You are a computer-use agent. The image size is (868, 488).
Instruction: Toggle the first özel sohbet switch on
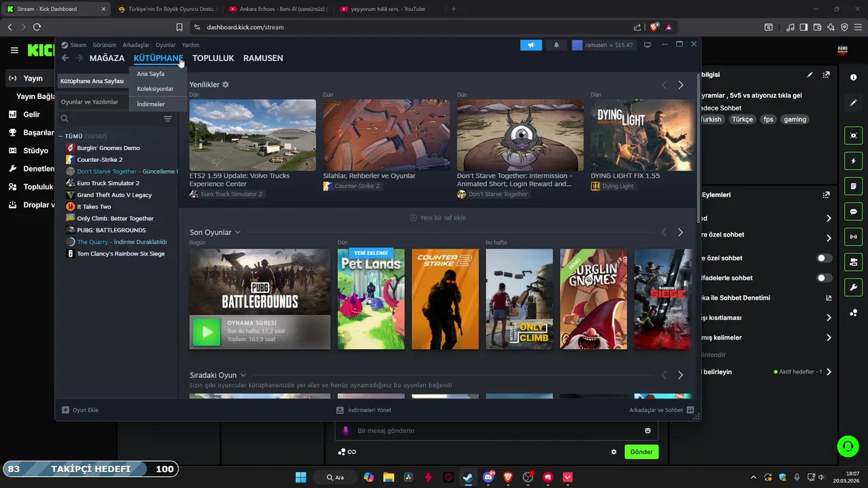tap(824, 258)
